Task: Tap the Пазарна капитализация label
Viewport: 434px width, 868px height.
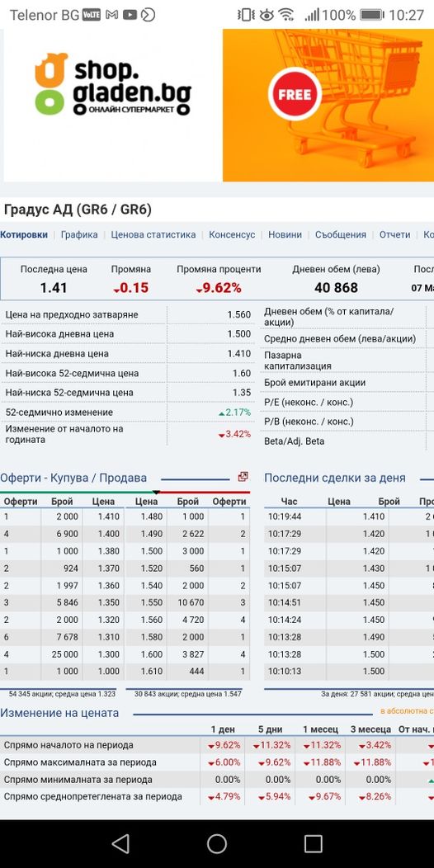Action: pyautogui.click(x=298, y=361)
